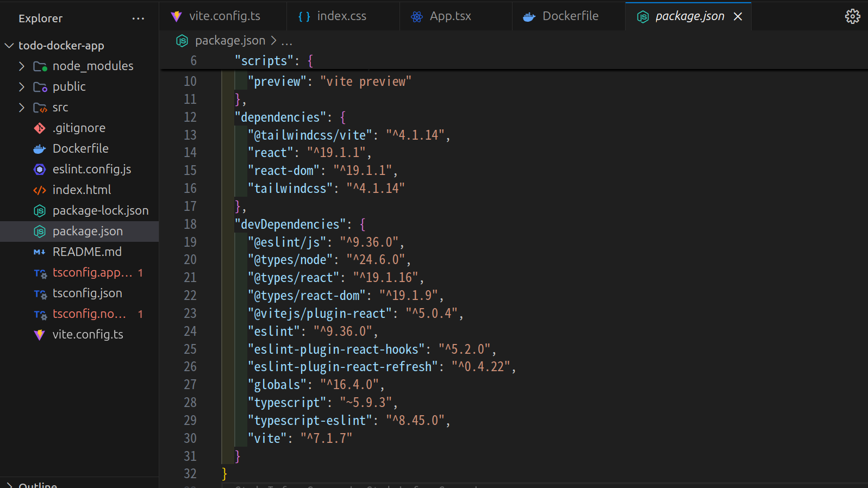Click "^24.6.0" version on line 20
Screen dimensions: 868x488
click(376, 260)
